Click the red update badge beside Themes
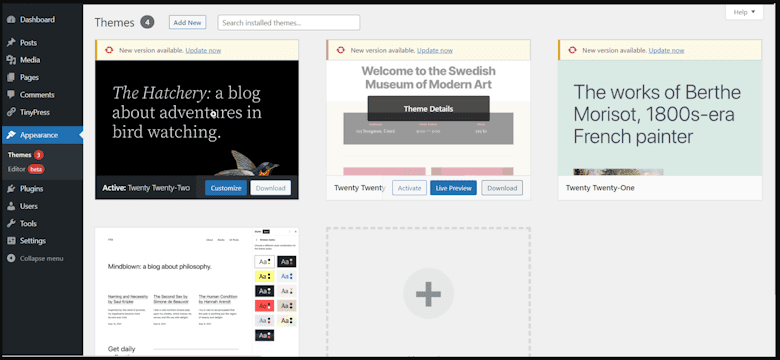Image resolution: width=780 pixels, height=360 pixels. click(39, 155)
